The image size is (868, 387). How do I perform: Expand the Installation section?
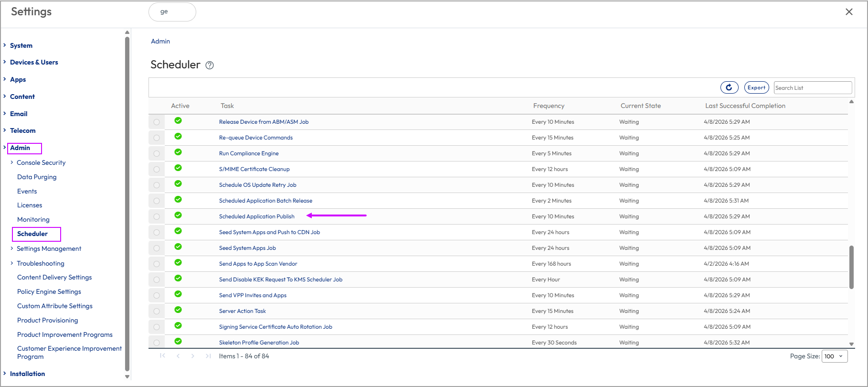(5, 374)
